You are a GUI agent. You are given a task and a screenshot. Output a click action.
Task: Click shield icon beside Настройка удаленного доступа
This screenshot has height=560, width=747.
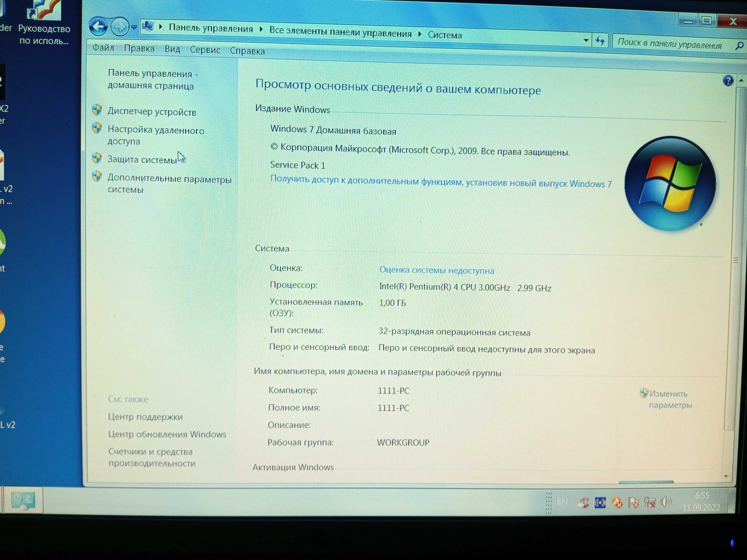(97, 128)
